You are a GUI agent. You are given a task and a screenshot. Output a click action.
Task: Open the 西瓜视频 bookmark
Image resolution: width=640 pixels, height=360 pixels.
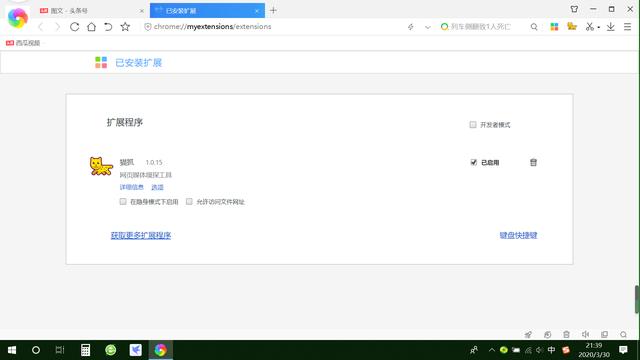(x=23, y=43)
